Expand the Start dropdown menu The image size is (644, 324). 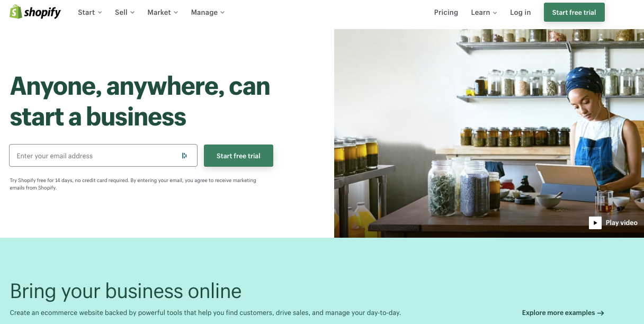pos(90,12)
